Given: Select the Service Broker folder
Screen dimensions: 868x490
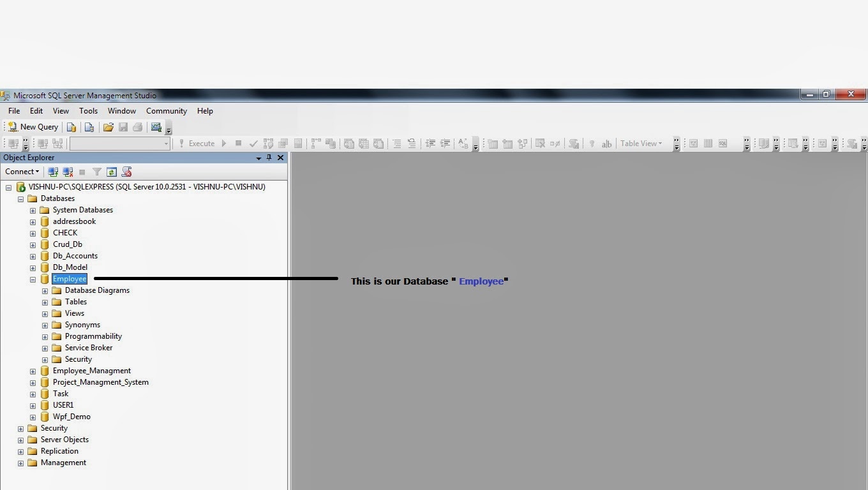Looking at the screenshot, I should pyautogui.click(x=89, y=348).
